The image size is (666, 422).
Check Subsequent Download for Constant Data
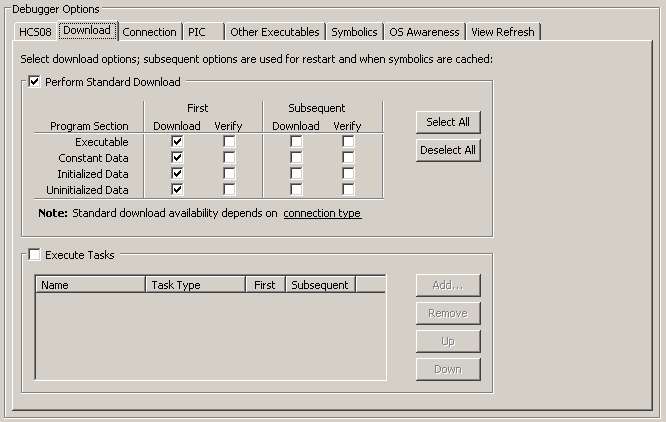pyautogui.click(x=296, y=158)
